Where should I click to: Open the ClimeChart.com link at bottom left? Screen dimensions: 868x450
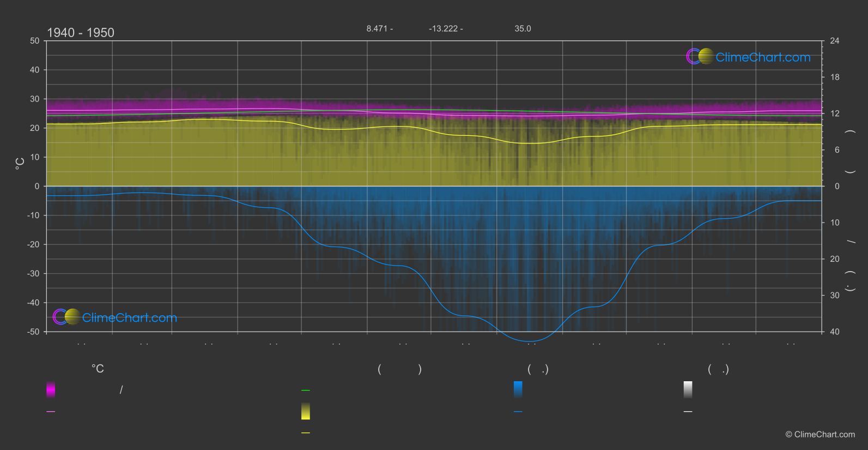click(130, 318)
